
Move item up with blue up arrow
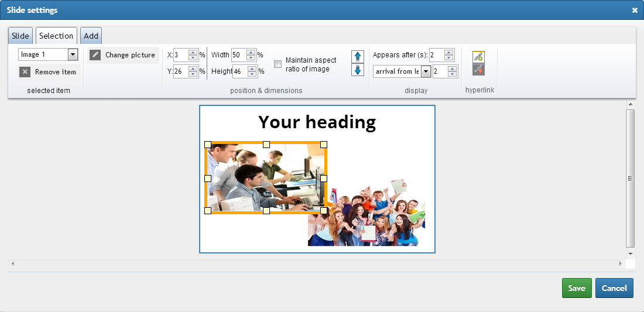[x=358, y=57]
